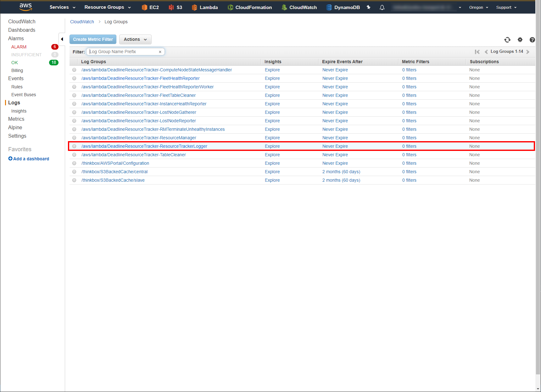Go to previous page of log groups
This screenshot has height=392, width=541.
pyautogui.click(x=486, y=52)
